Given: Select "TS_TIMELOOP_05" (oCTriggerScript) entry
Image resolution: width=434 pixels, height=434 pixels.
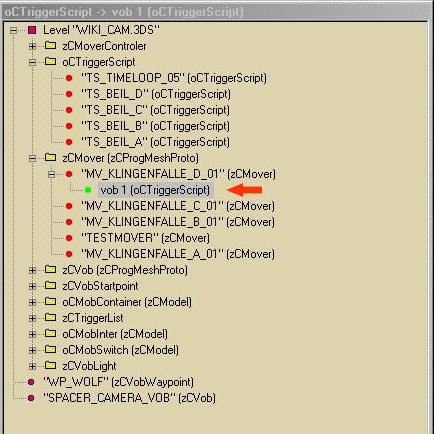Looking at the screenshot, I should [x=174, y=78].
